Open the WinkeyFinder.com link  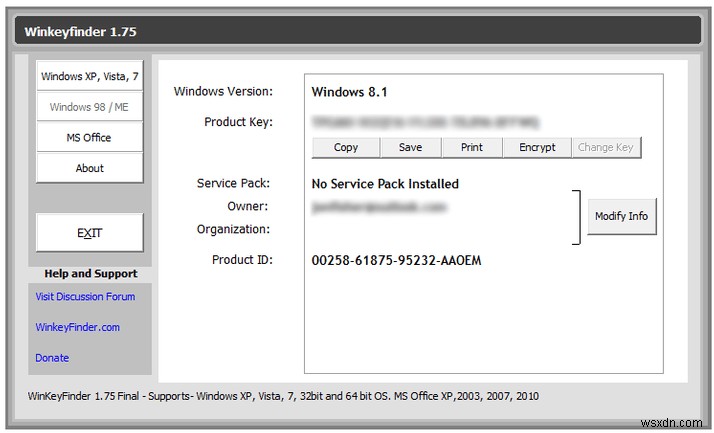pos(78,327)
